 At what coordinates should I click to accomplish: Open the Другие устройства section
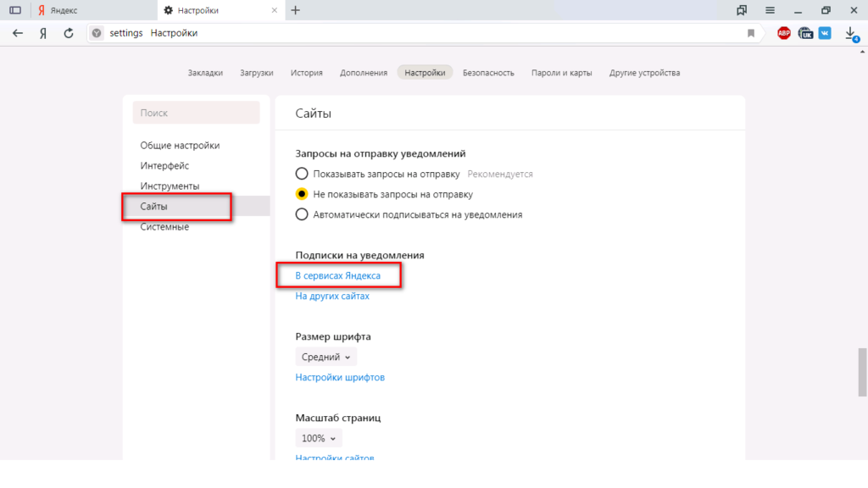click(x=645, y=73)
